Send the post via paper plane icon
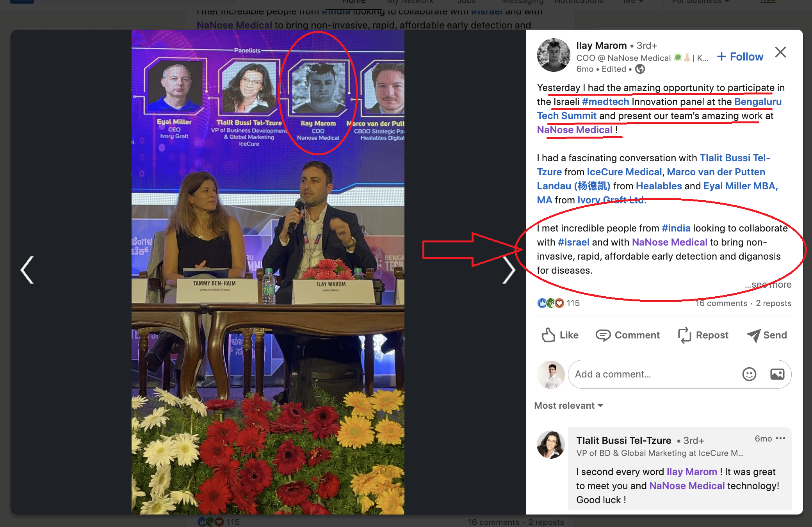Image resolution: width=812 pixels, height=527 pixels. (767, 335)
